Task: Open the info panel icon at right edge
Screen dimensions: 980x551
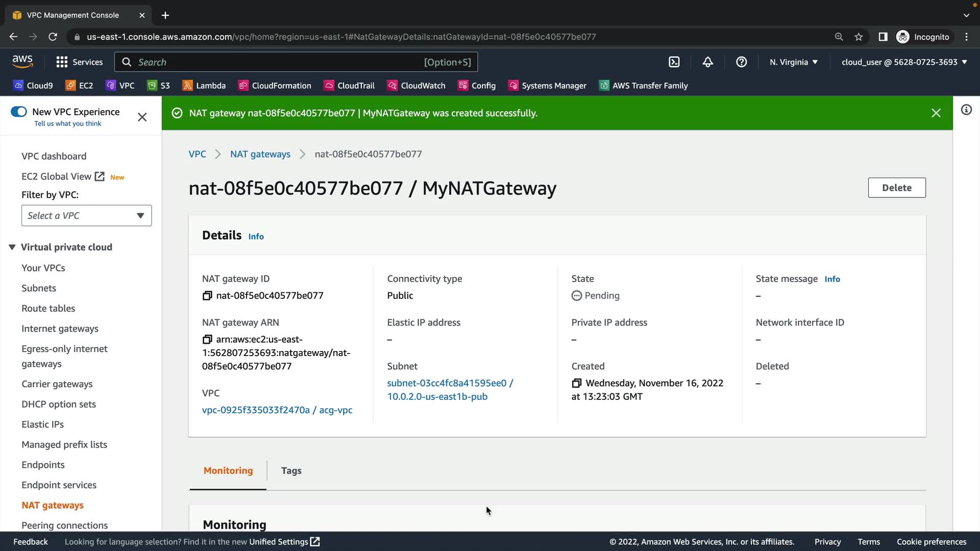Action: coord(966,110)
